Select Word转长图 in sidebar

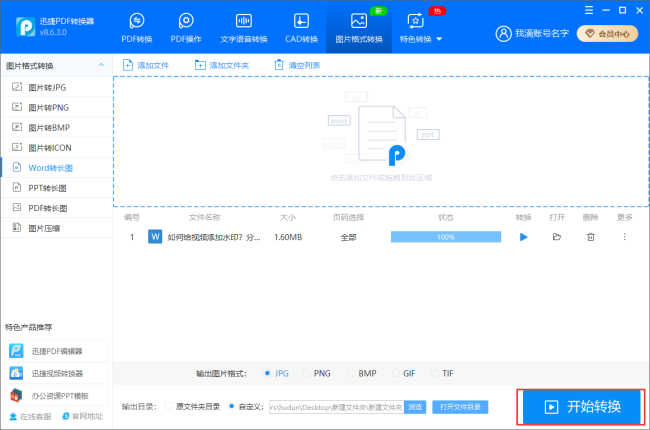coord(56,168)
